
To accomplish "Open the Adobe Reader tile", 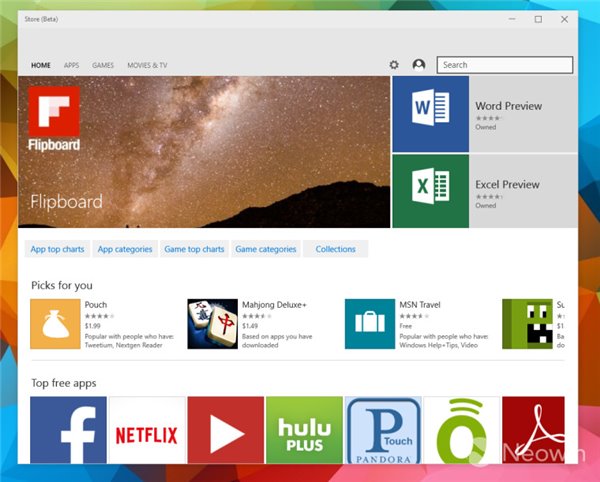I will [x=533, y=430].
